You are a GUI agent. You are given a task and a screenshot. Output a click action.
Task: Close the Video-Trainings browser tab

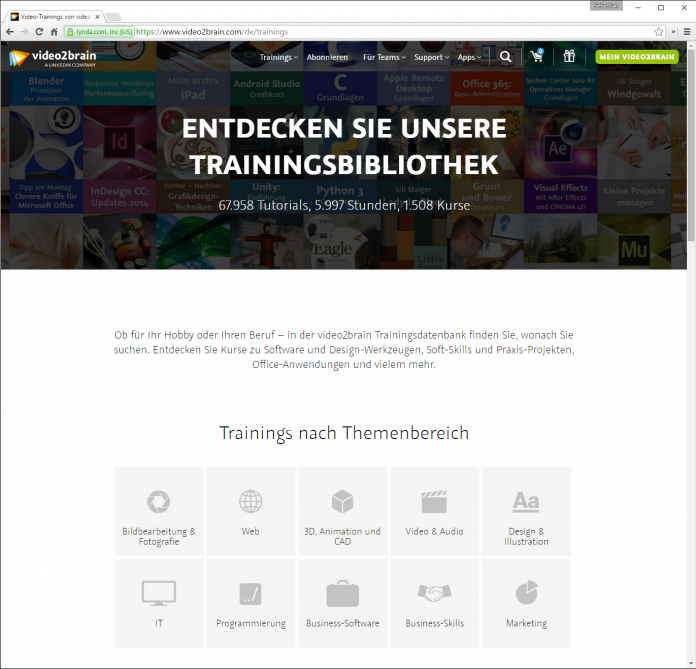(x=97, y=17)
